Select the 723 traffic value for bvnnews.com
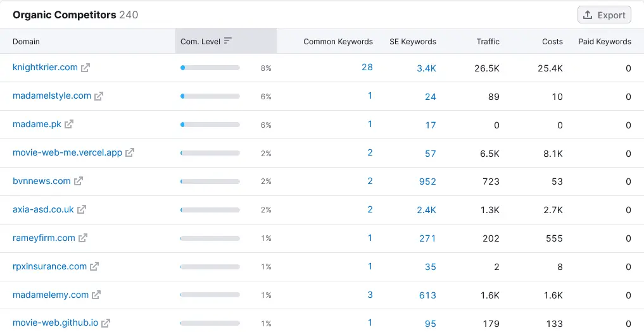Screen dimensions: 644x332 491,181
